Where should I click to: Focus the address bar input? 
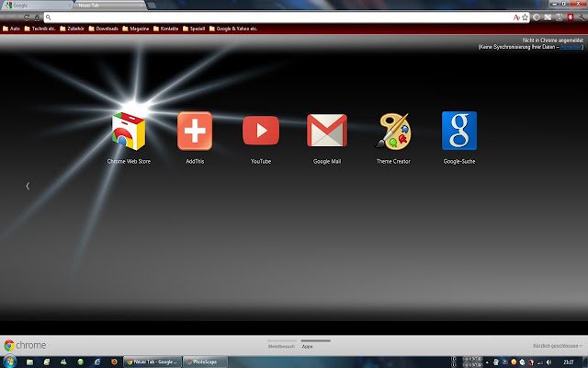[x=281, y=17]
